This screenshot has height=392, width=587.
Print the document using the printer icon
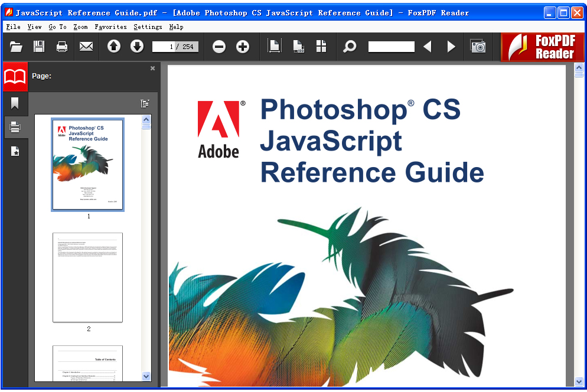(62, 47)
